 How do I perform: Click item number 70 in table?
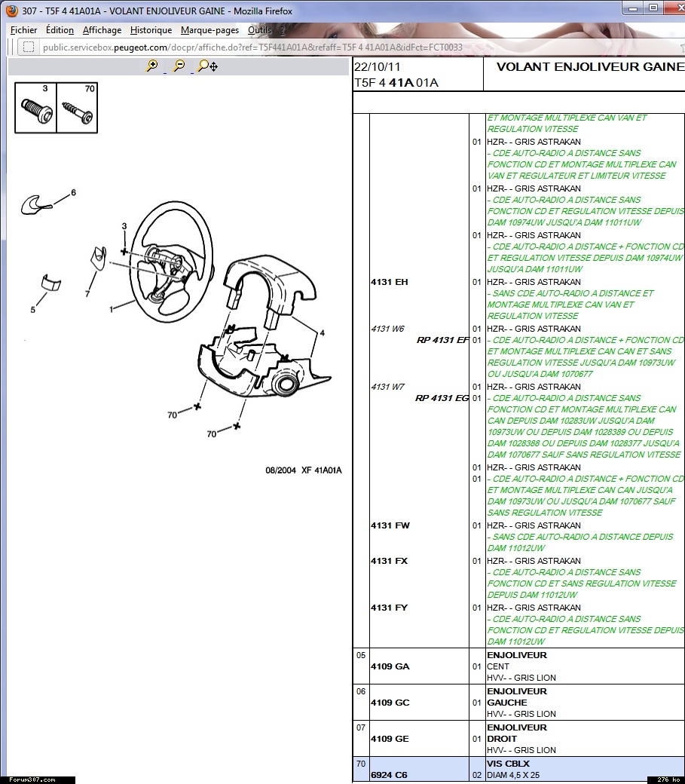pyautogui.click(x=361, y=764)
